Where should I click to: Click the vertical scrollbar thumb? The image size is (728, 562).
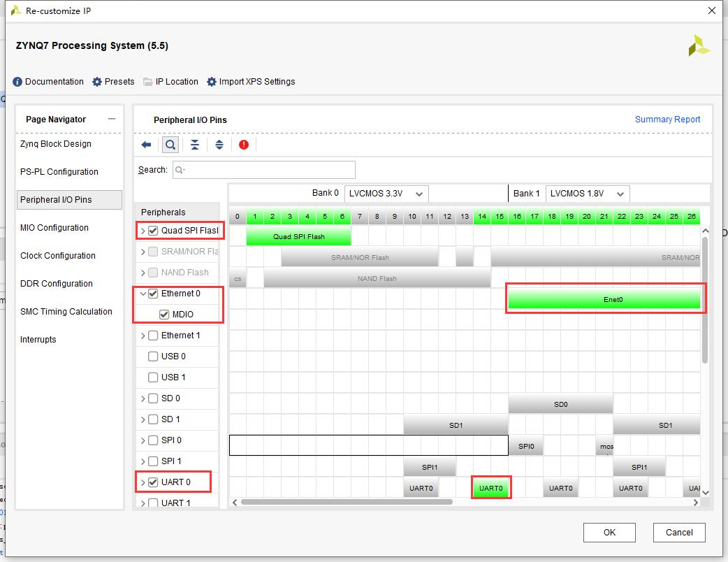point(705,300)
